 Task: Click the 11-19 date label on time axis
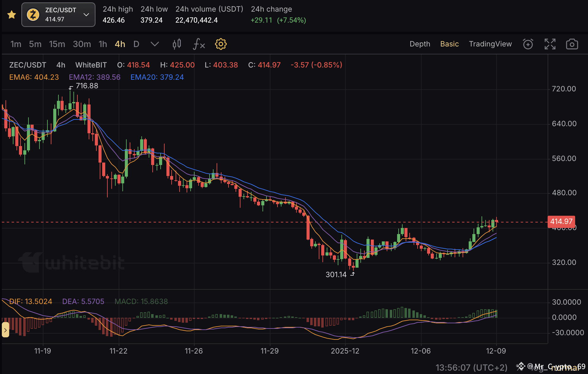click(43, 351)
